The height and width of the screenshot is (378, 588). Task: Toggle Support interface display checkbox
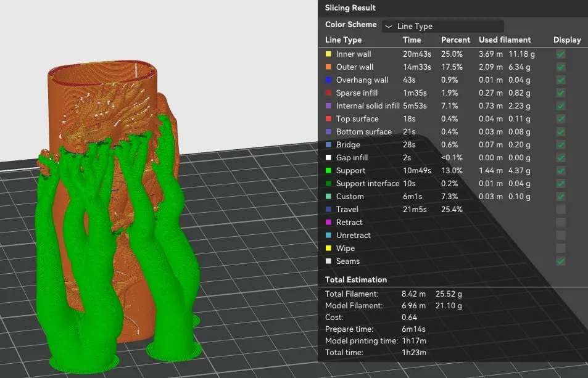(x=561, y=184)
